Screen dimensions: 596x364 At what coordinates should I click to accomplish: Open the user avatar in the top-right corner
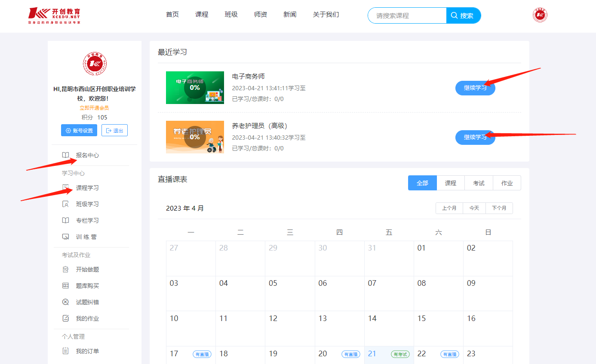coord(539,15)
